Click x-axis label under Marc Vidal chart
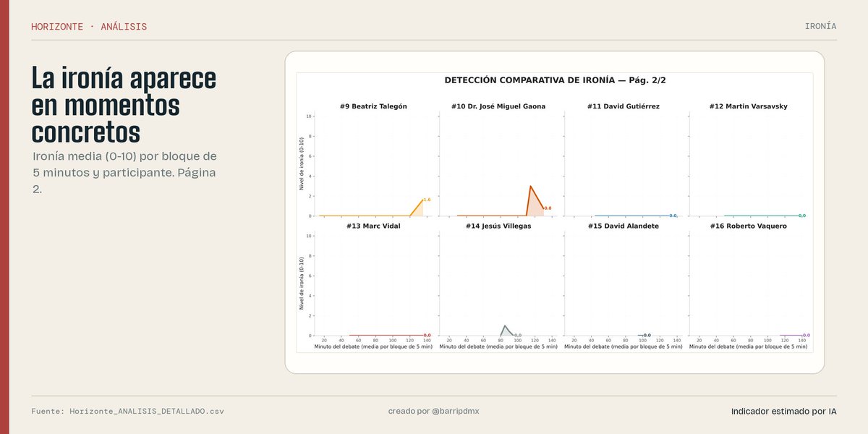 [x=373, y=347]
